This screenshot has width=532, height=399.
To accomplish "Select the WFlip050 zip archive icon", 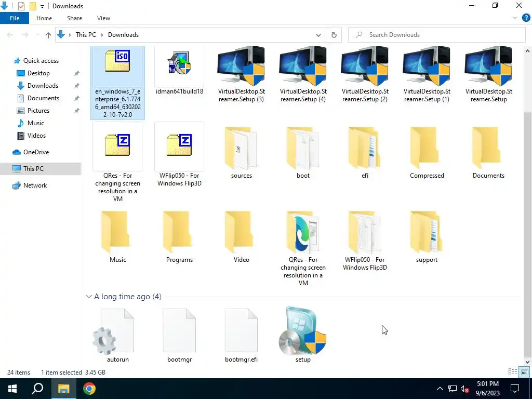I will [179, 145].
